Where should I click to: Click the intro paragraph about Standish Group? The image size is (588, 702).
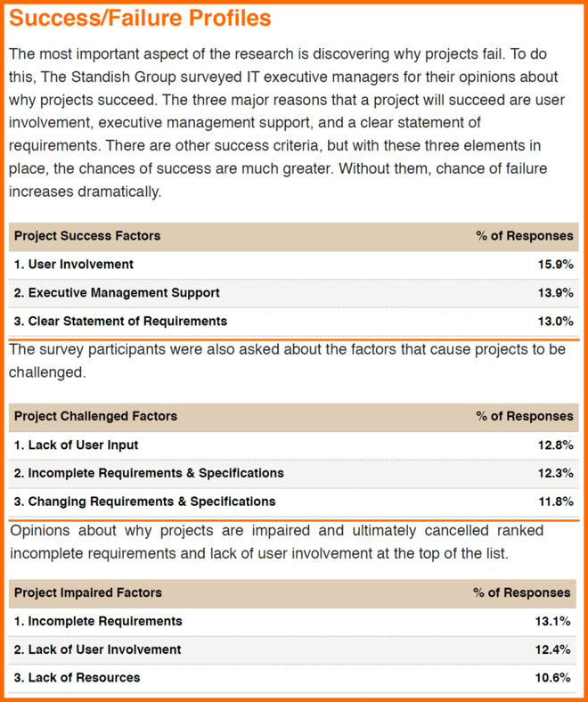pyautogui.click(x=287, y=123)
